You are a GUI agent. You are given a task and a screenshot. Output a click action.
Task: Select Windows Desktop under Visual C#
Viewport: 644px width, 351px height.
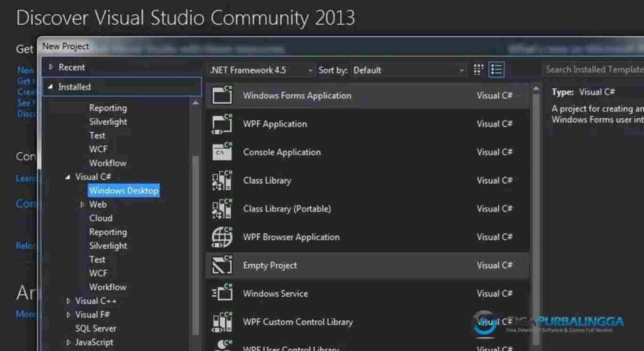pyautogui.click(x=124, y=191)
